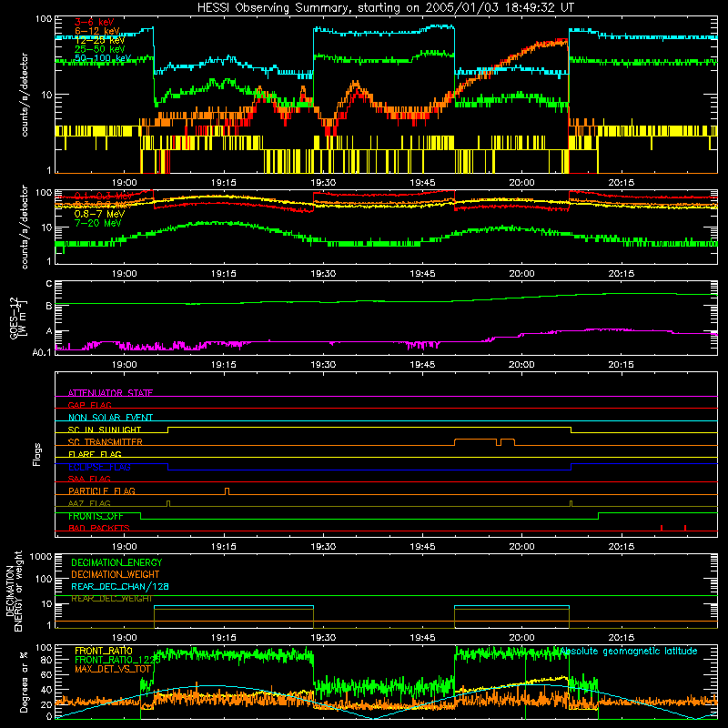Select the 12-25 keV legend label
Screen dimensions: 728x728
99,40
